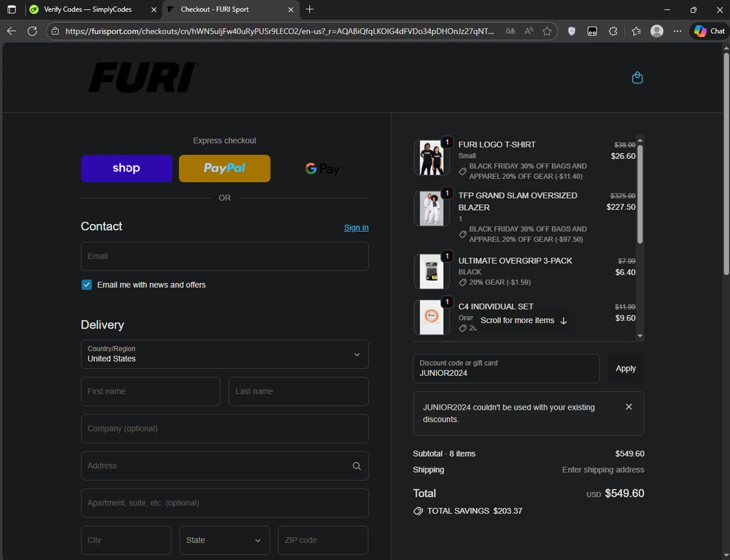Close the Verify Codes SimplyCodes tab
The width and height of the screenshot is (730, 560).
point(154,10)
